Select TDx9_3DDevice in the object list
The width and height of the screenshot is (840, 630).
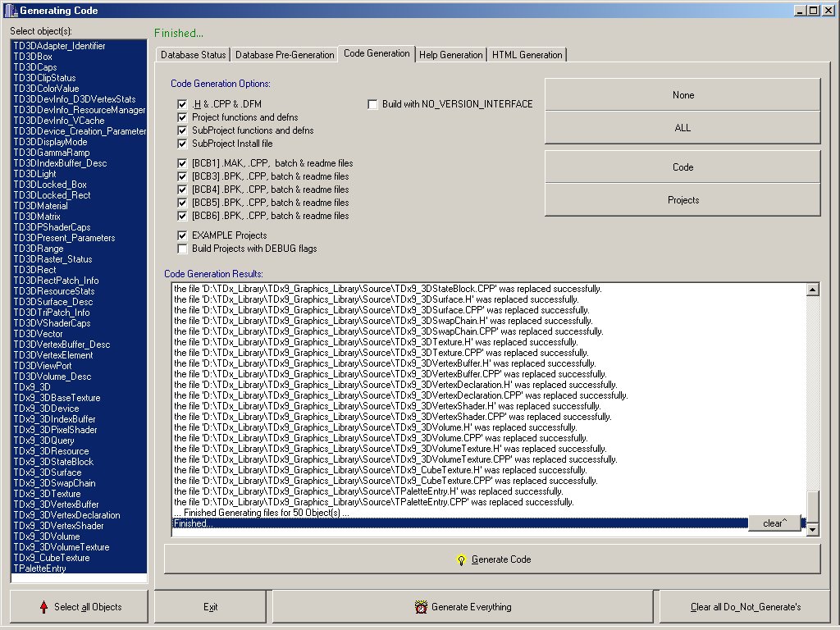[46, 409]
